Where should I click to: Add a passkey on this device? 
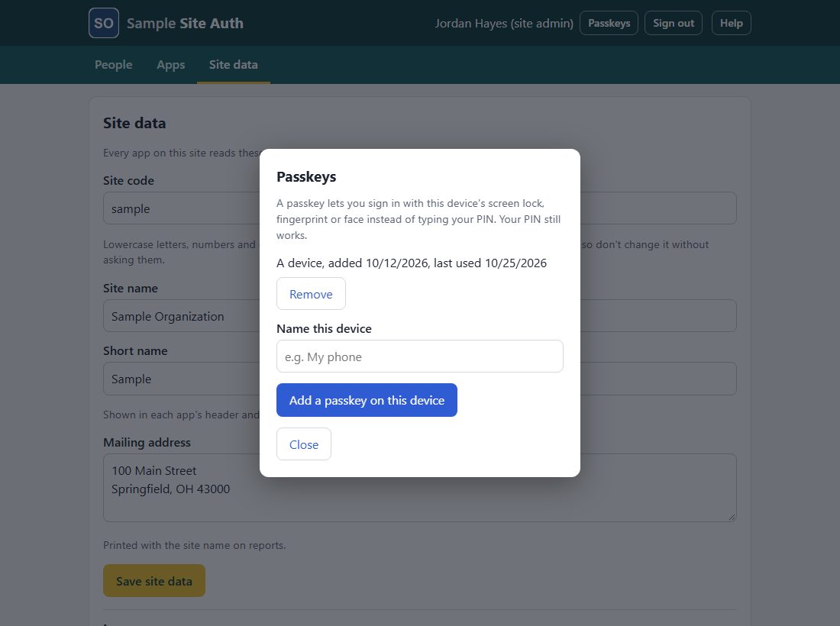click(367, 400)
